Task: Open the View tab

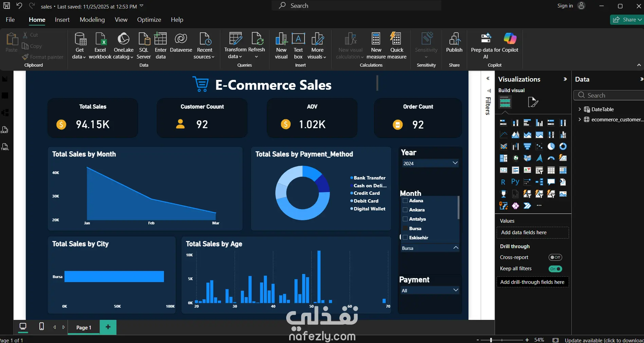Action: pos(121,20)
